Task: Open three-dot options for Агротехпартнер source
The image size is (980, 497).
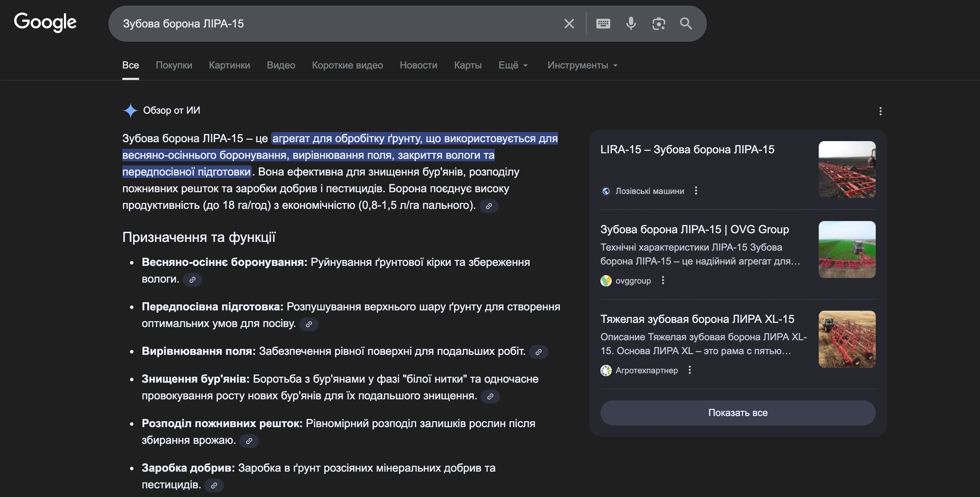Action: [x=689, y=370]
